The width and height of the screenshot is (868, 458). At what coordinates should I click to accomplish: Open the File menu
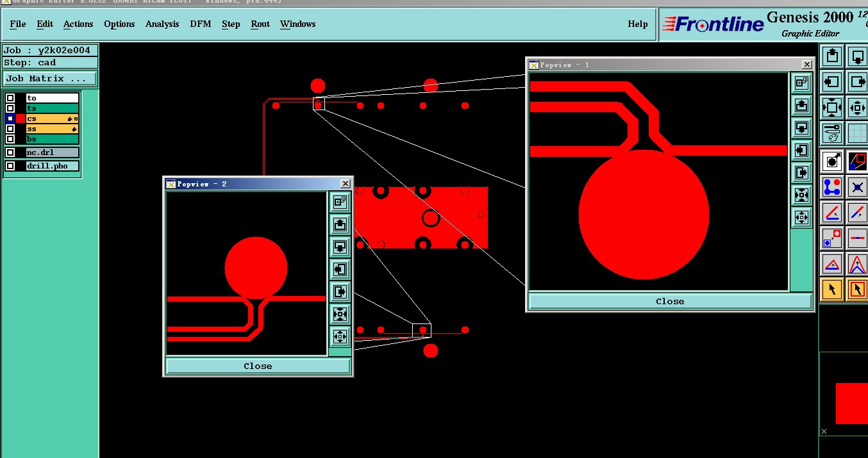(x=18, y=24)
